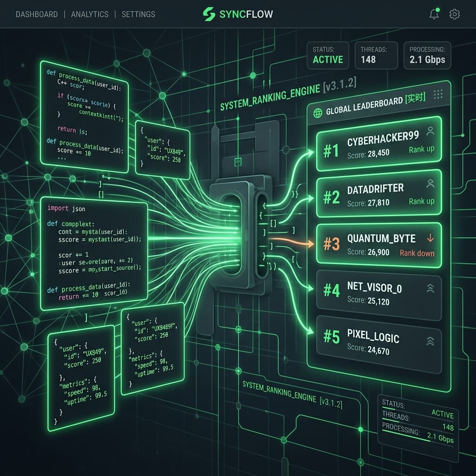Click the SyncFlow logo
The width and height of the screenshot is (476, 476).
click(x=238, y=14)
